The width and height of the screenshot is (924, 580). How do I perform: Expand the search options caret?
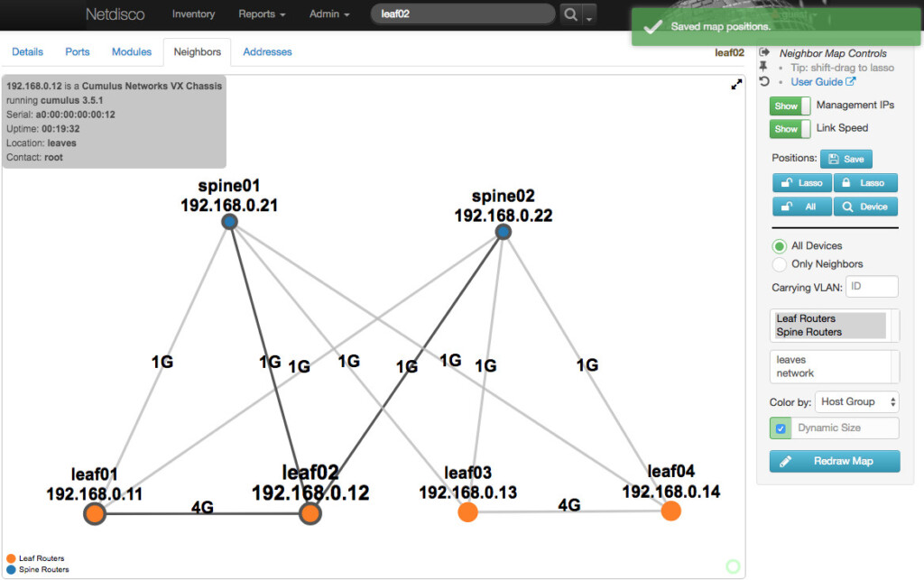tap(590, 15)
